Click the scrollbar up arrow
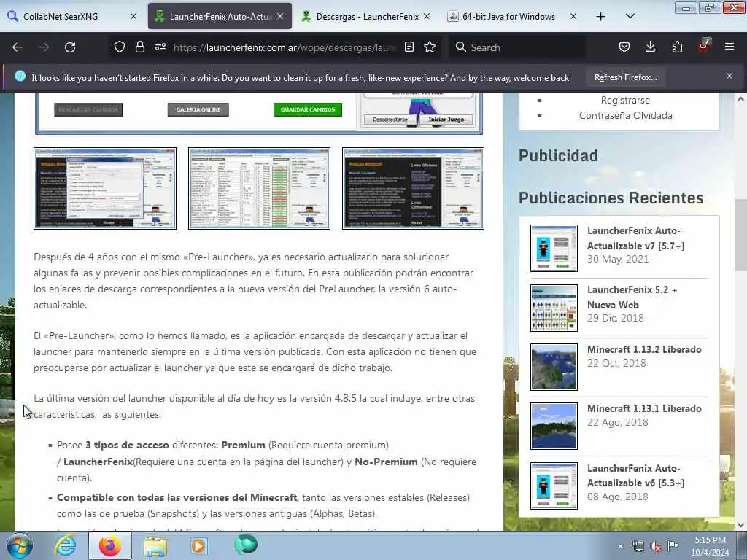The width and height of the screenshot is (747, 560). coord(740,99)
